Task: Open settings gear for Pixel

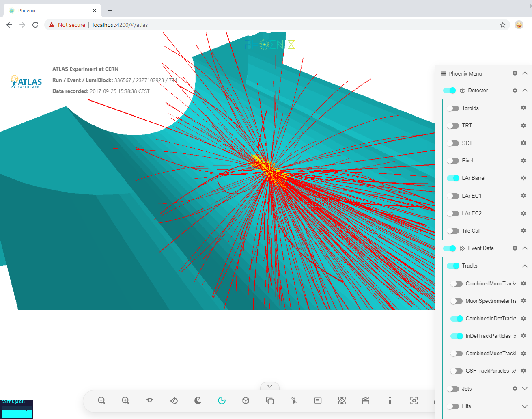Action: tap(523, 160)
